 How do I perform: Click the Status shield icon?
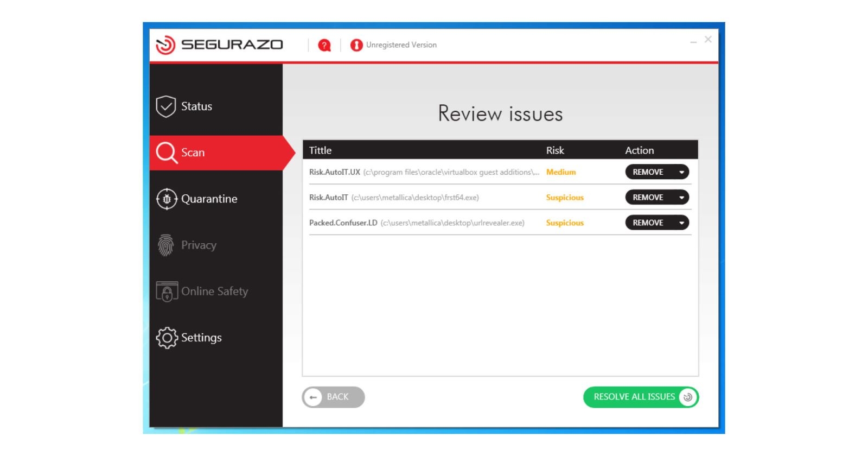pyautogui.click(x=166, y=106)
